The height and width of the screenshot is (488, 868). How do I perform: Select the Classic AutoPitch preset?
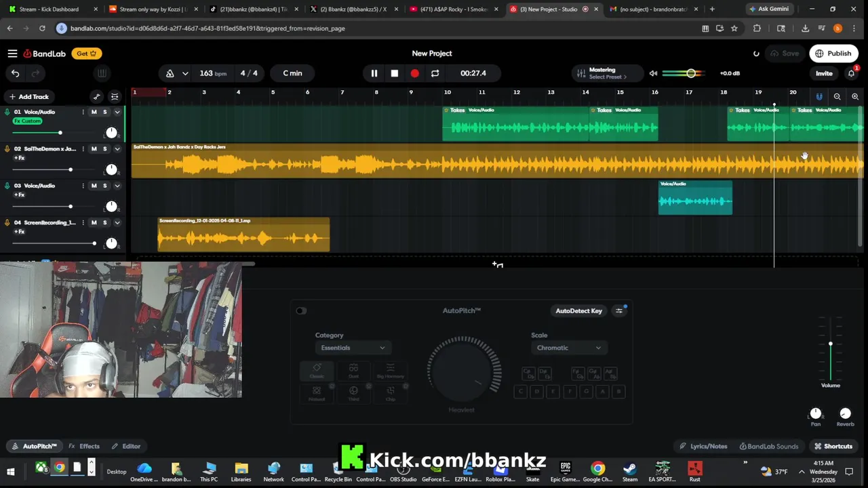point(317,370)
